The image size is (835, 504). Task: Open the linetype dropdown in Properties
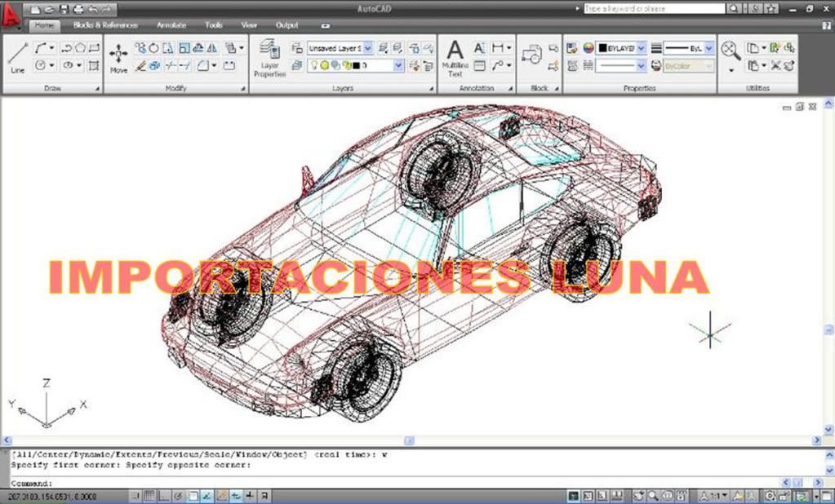pos(642,65)
